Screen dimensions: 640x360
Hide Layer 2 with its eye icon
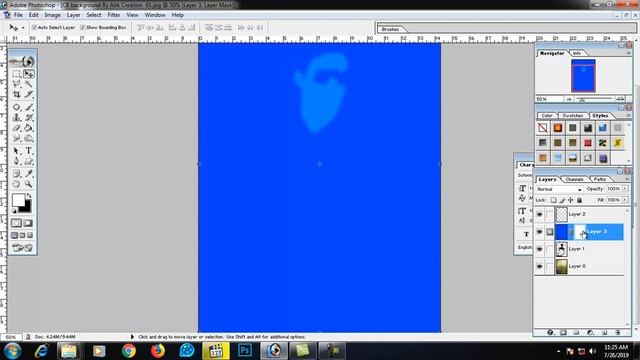coord(540,214)
